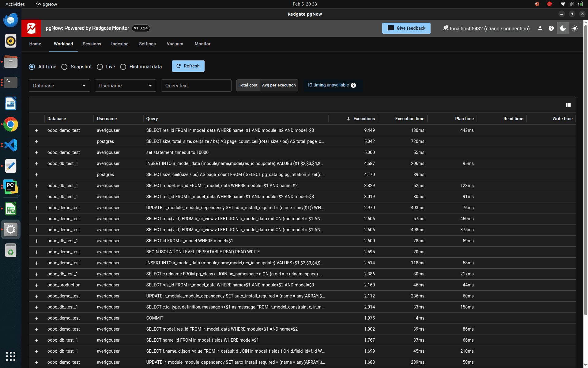
Task: Click the IO timing unavailable help icon
Action: 354,85
